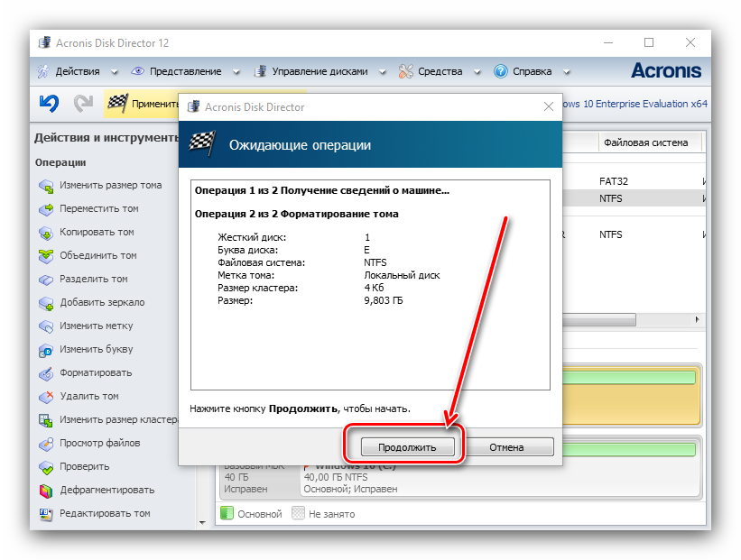Click the checkered flag Apply icon
This screenshot has width=741, height=560.
coord(117,104)
